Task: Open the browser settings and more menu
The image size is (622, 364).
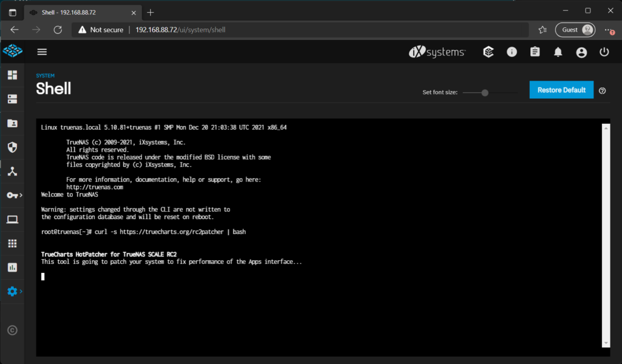Action: click(x=609, y=30)
